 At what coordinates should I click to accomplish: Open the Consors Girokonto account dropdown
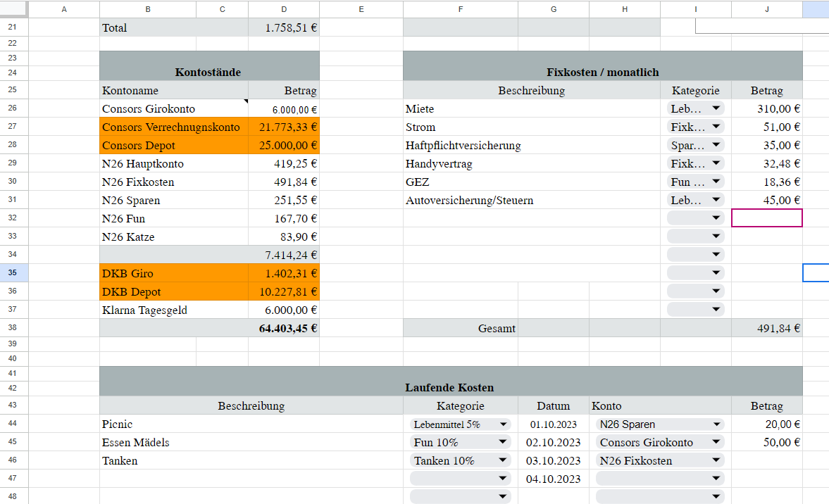pyautogui.click(x=660, y=442)
